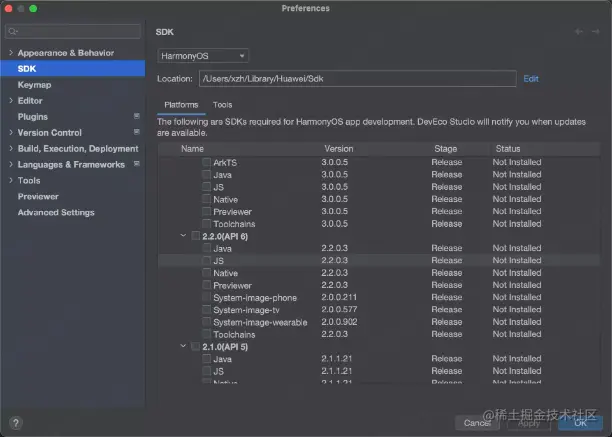Check the 2.1.0(API 5) group checkbox
Screen dimensions: 612x437
click(196, 346)
